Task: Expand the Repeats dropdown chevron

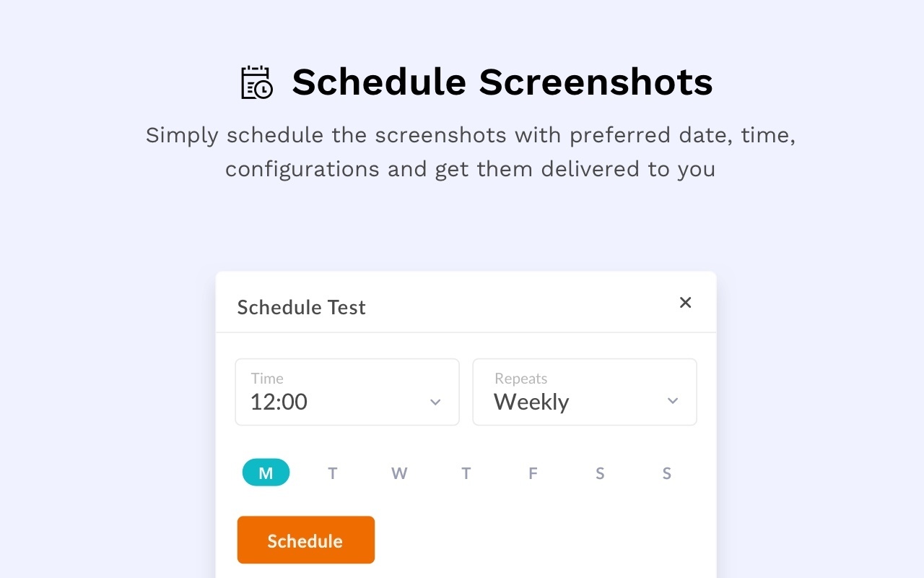Action: tap(673, 401)
